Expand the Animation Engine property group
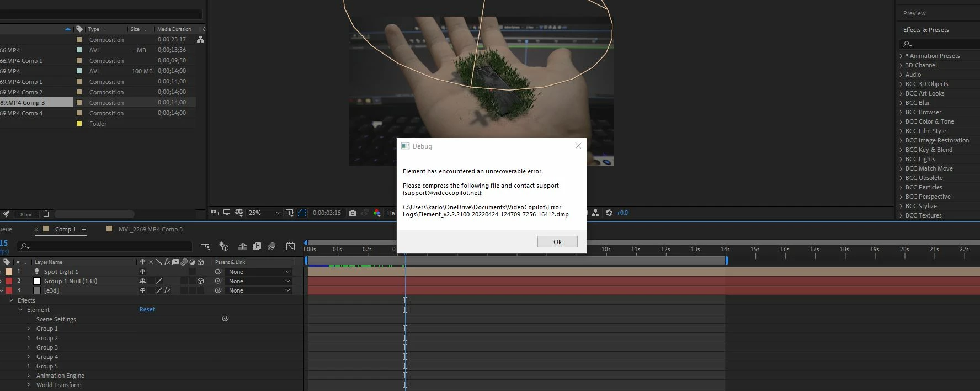 29,376
